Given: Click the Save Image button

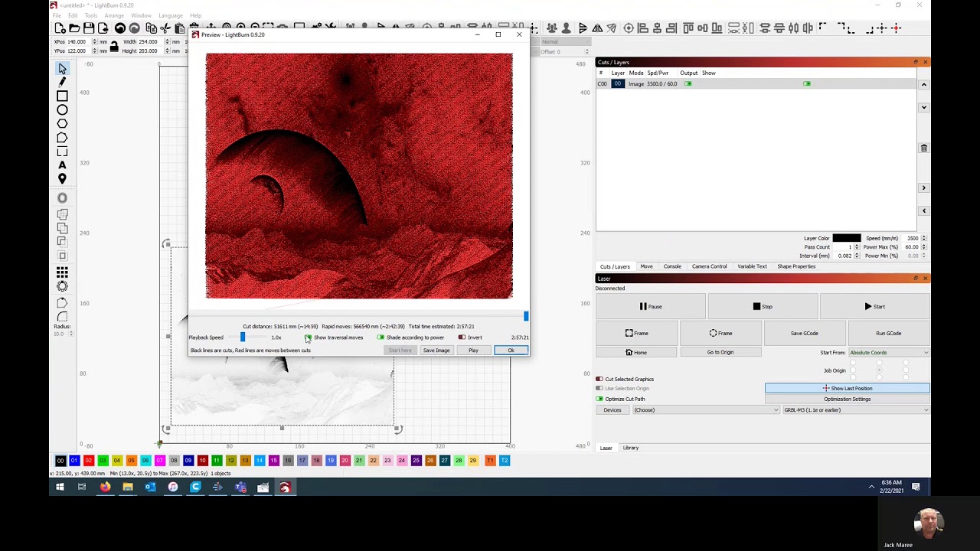Looking at the screenshot, I should pyautogui.click(x=436, y=350).
